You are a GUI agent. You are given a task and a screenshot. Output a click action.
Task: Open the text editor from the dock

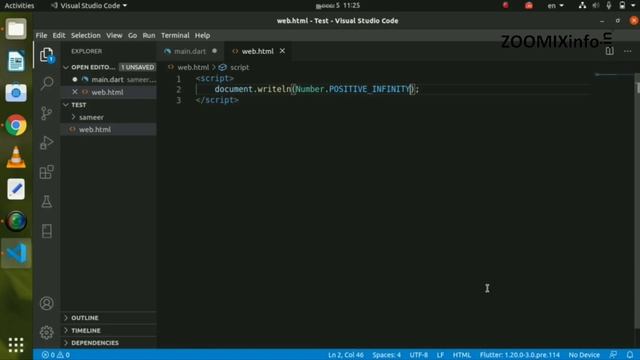pos(16,189)
